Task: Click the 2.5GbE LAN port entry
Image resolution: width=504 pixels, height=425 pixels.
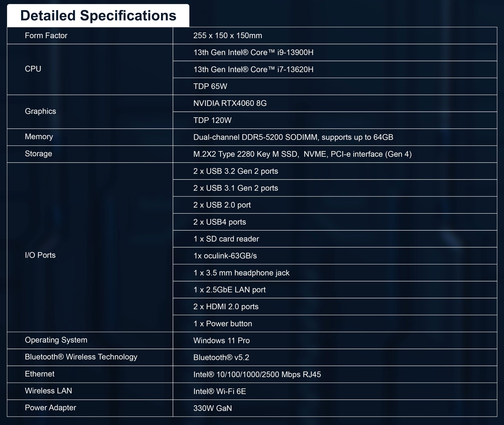Action: 229,290
